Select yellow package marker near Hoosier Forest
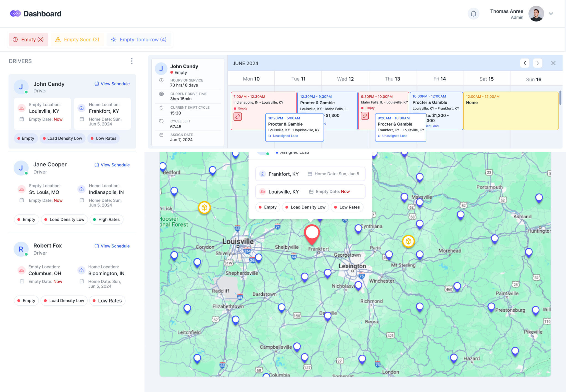 point(204,207)
